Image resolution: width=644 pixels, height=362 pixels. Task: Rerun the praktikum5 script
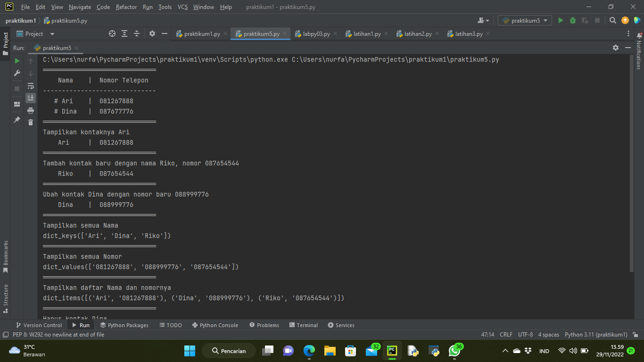pos(17,62)
